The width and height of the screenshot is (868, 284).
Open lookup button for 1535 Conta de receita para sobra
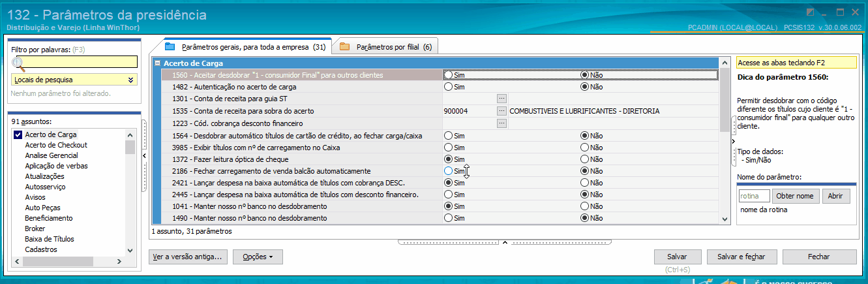501,111
